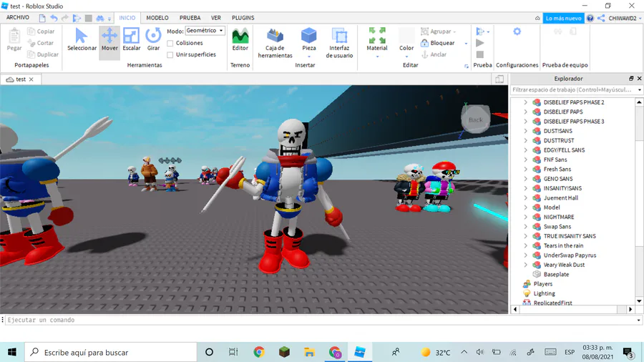Start the Prueba play button
Image resolution: width=644 pixels, height=362 pixels.
(479, 43)
